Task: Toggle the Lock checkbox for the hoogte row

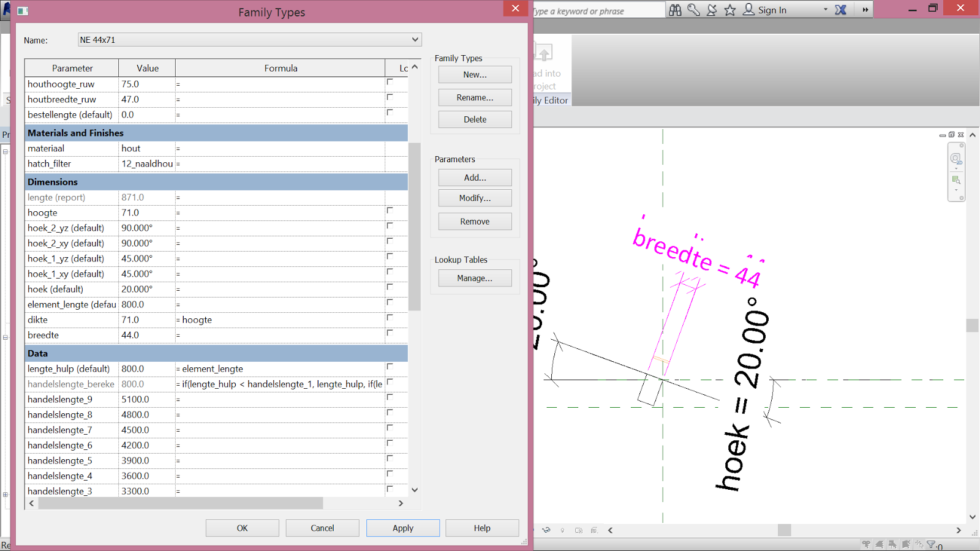Action: [390, 210]
